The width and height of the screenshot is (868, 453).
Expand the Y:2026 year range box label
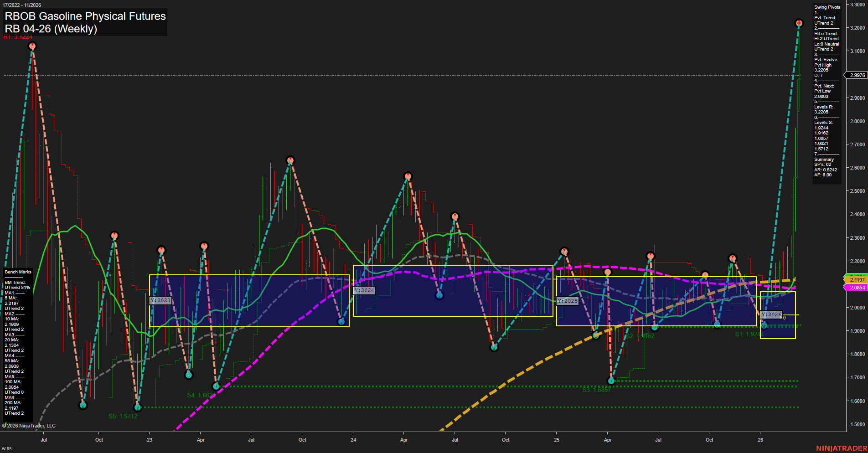point(771,314)
